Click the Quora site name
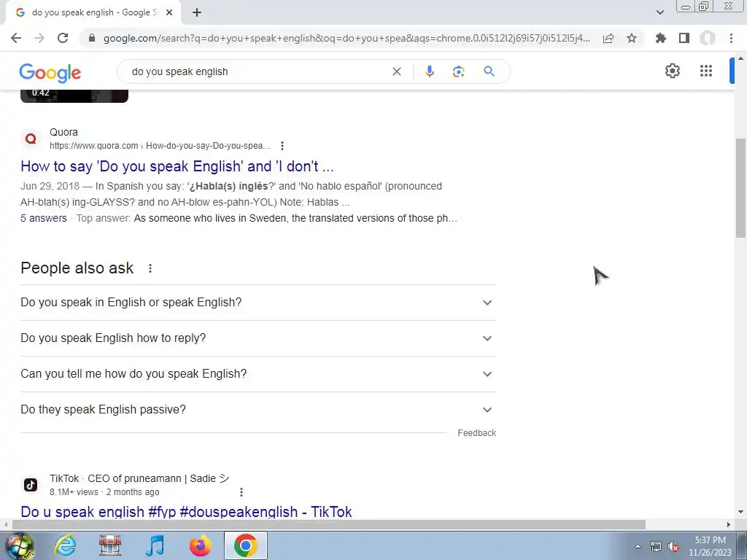 coord(63,132)
